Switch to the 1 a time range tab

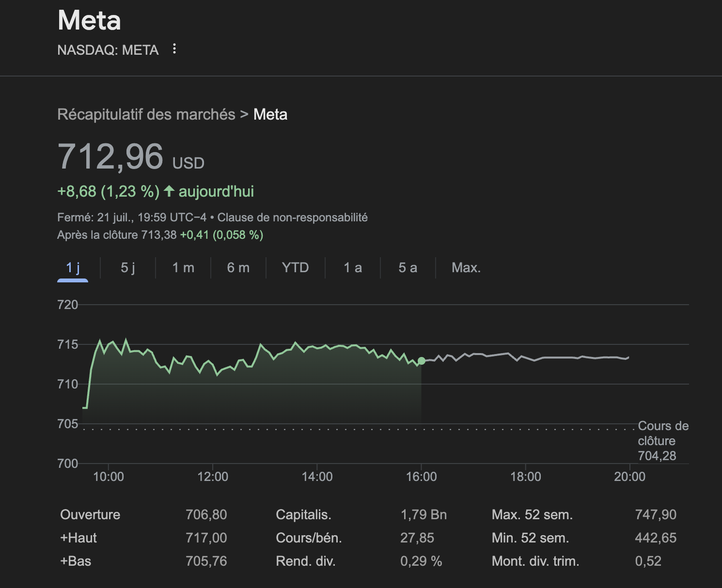click(x=353, y=267)
